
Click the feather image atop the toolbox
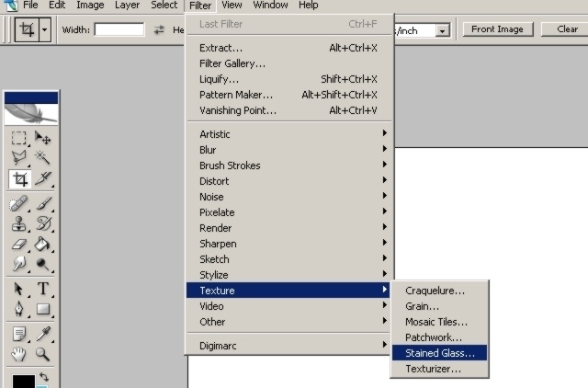click(31, 114)
